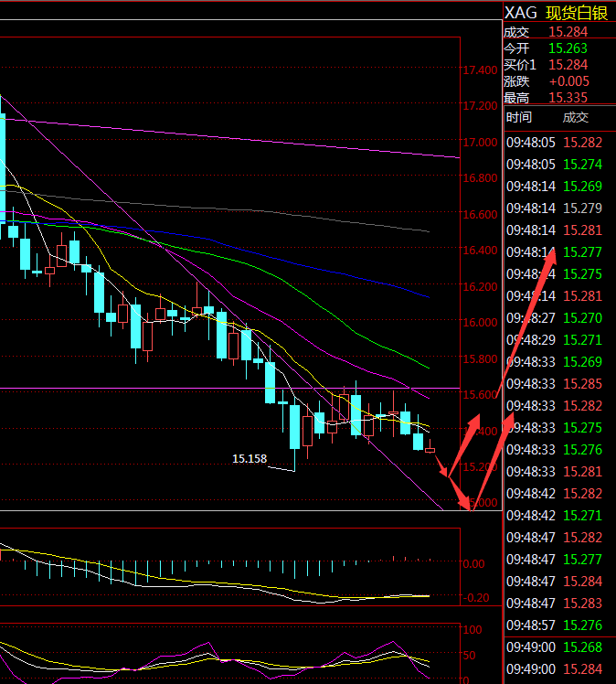Select the 15.269 trade at 09:48:14
Viewport: 616px width, 684px height.
click(583, 187)
